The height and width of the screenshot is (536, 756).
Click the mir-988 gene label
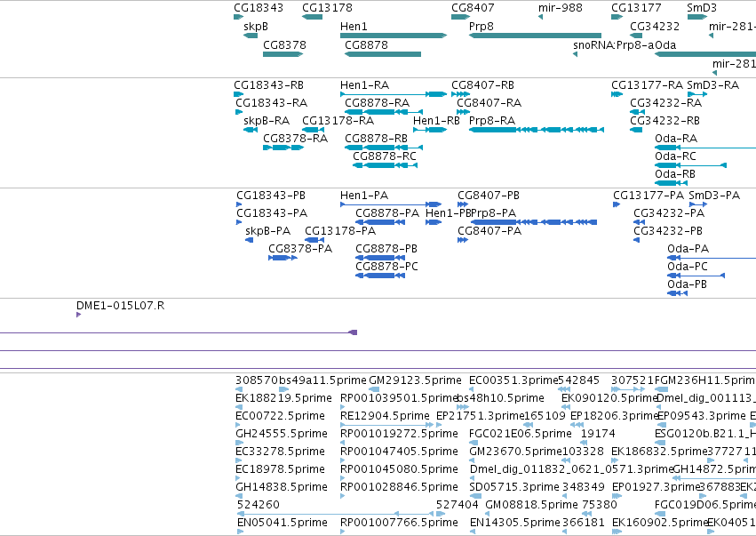pos(561,8)
